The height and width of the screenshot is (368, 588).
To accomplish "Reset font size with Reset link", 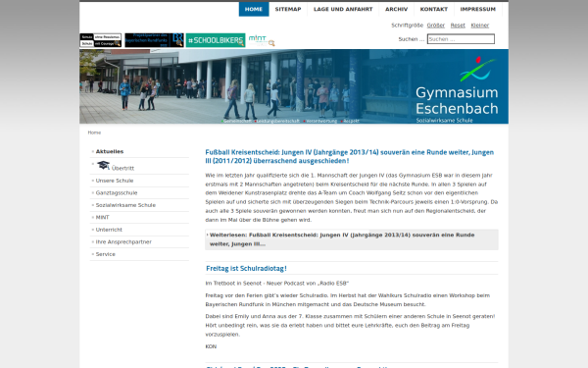I will 458,26.
